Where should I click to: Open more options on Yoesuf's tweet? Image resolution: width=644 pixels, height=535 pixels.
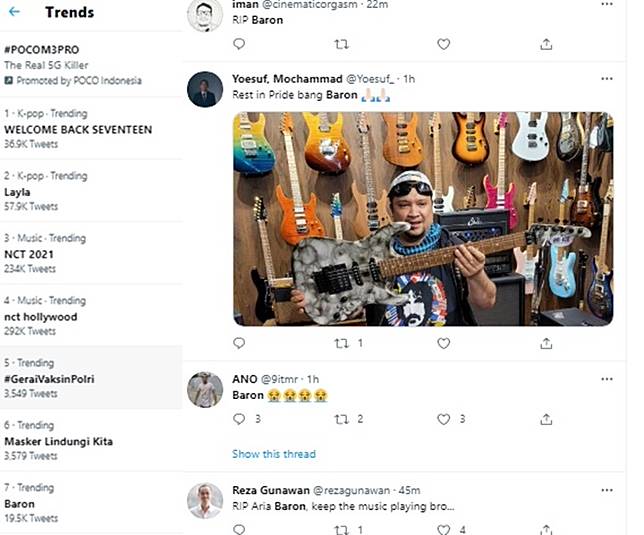pos(606,78)
